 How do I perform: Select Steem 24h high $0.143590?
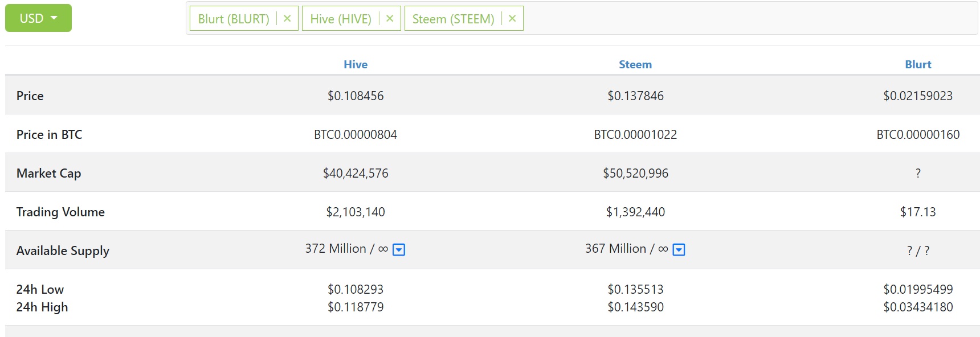point(635,307)
